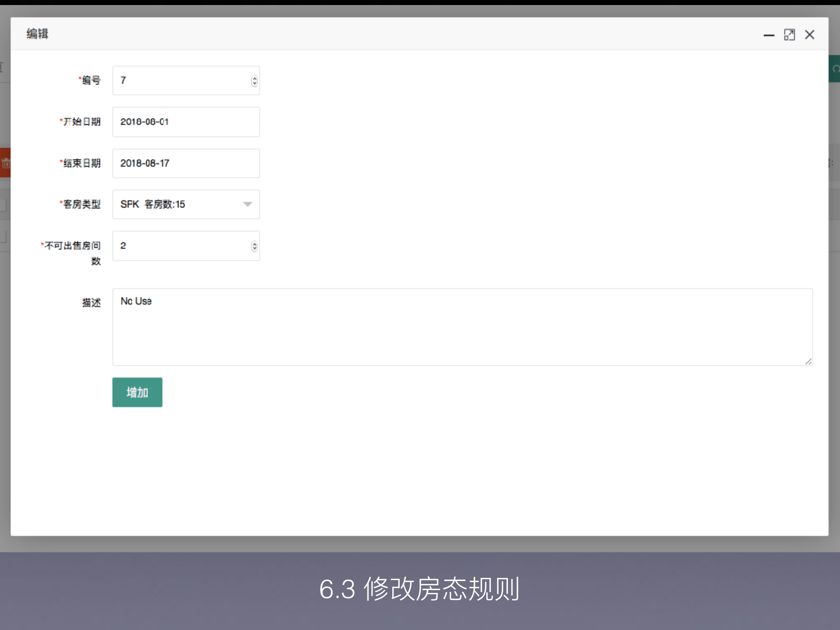Open 开始日期 date picker field
This screenshot has width=840, height=630.
point(186,122)
